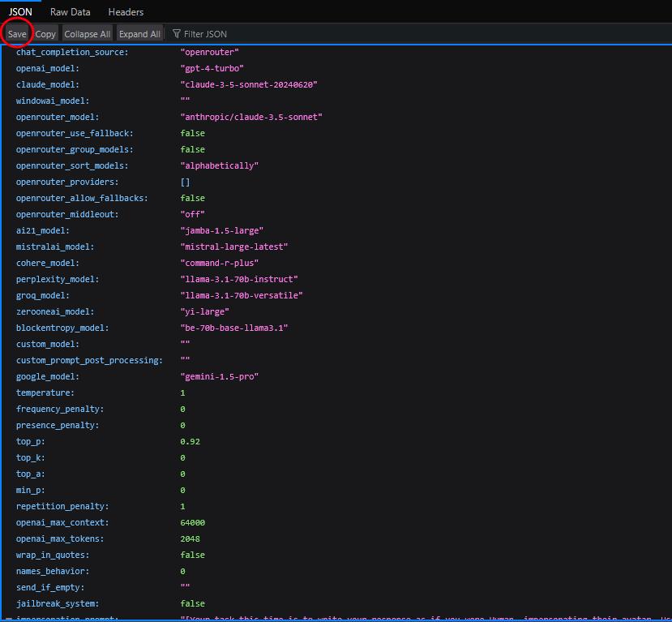Click false value of openrouter_group_models

point(192,149)
